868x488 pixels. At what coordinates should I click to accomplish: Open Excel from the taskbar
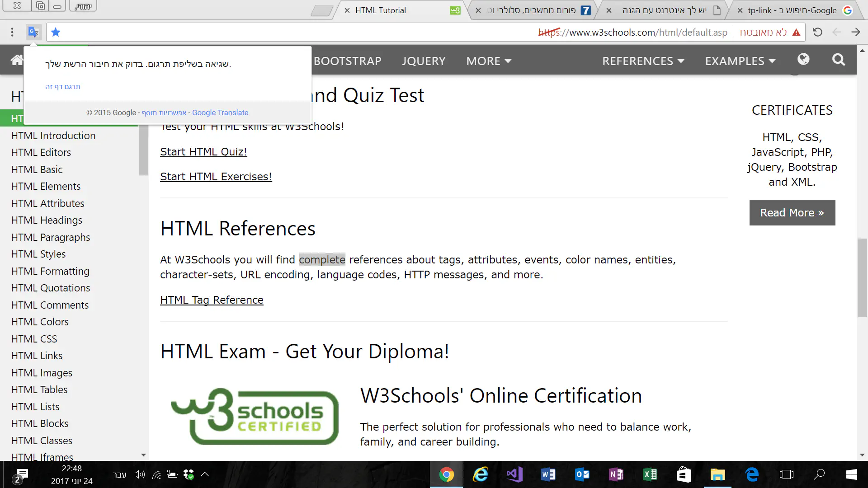click(650, 474)
